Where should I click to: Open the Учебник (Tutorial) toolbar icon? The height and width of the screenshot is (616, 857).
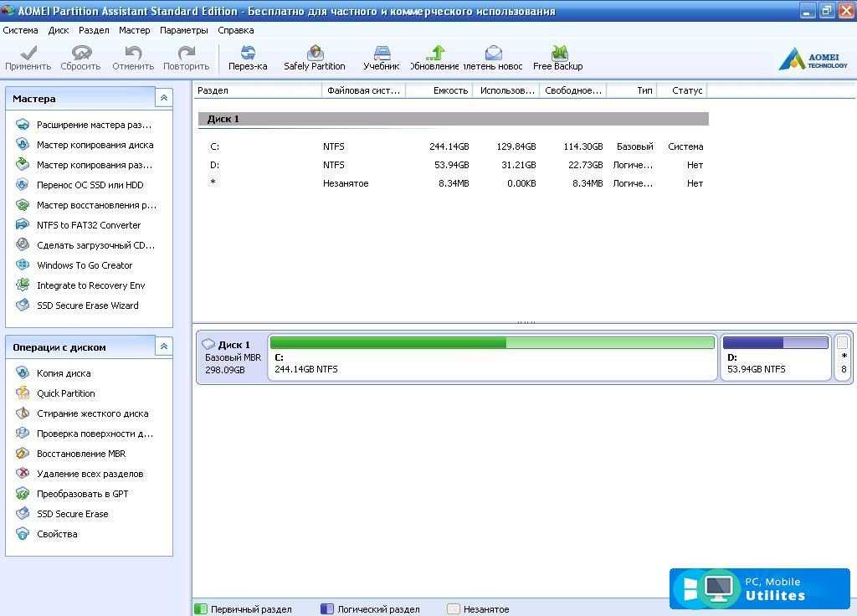[382, 53]
